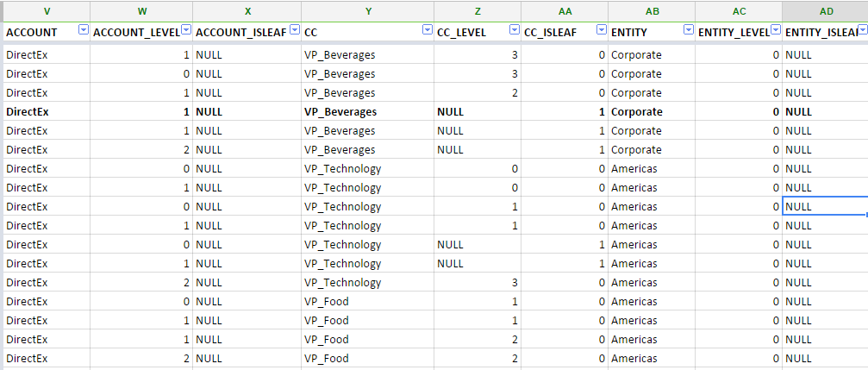This screenshot has width=868, height=370.
Task: Select the bold DirectEx cell
Action: point(46,111)
